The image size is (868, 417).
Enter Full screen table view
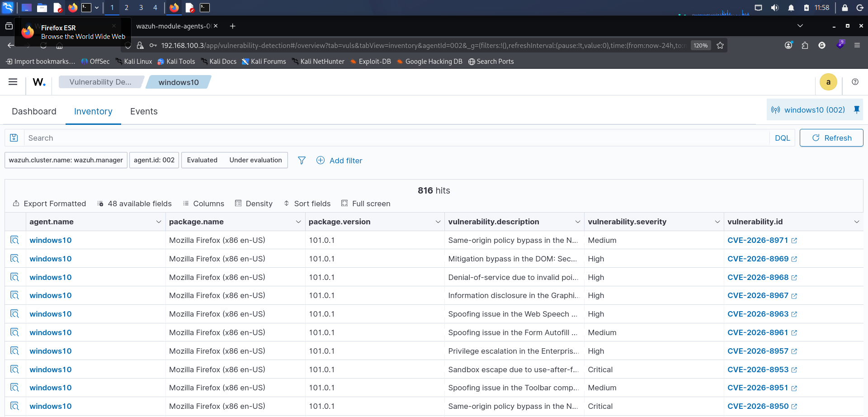click(x=366, y=204)
